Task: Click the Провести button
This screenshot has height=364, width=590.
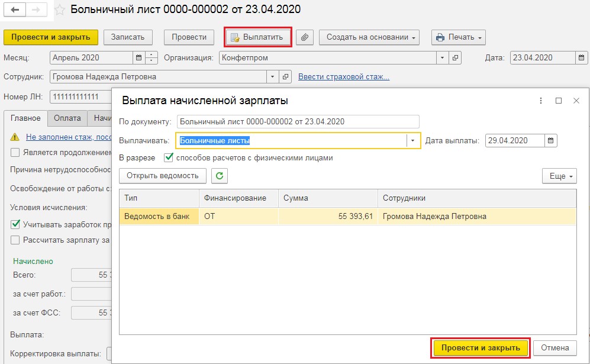Action: pos(189,37)
